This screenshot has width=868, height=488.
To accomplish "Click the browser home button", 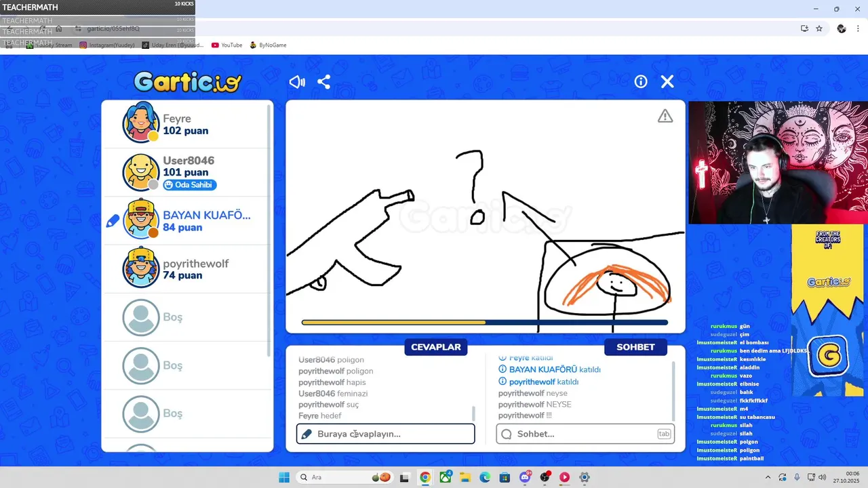I will [59, 28].
